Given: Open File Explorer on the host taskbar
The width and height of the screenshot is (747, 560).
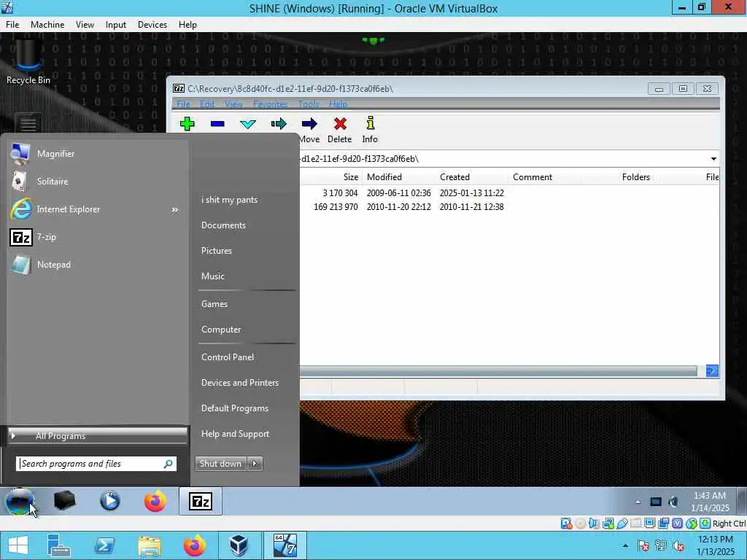Looking at the screenshot, I should pos(149,545).
